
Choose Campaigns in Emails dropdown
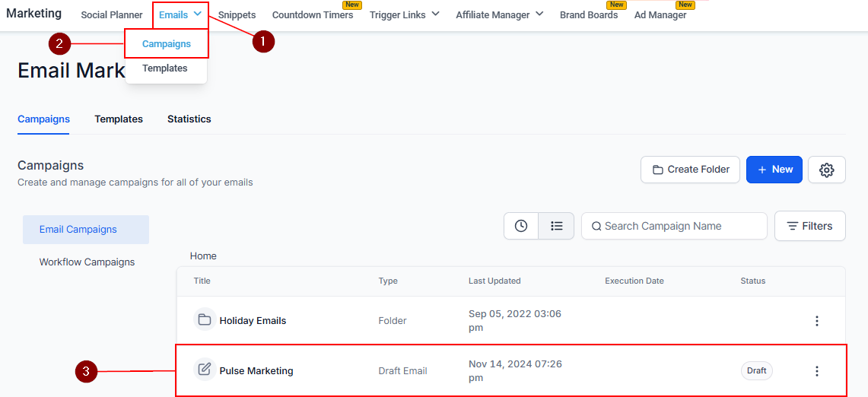[x=167, y=44]
